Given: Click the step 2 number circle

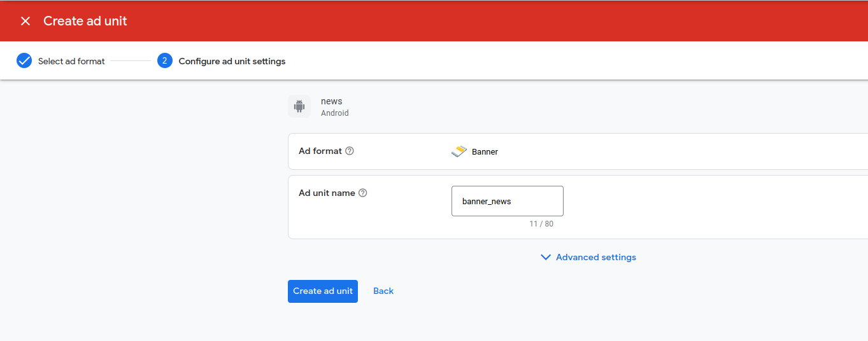Looking at the screenshot, I should [165, 61].
